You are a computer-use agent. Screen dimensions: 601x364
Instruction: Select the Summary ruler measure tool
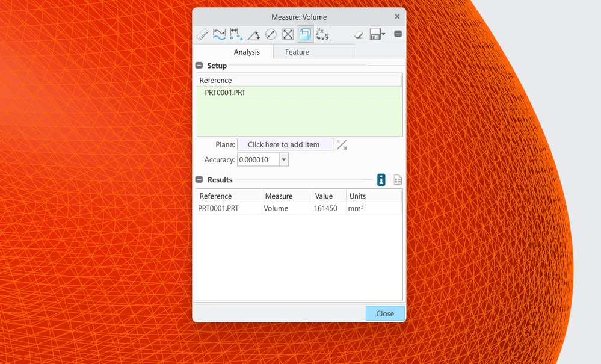coord(202,34)
